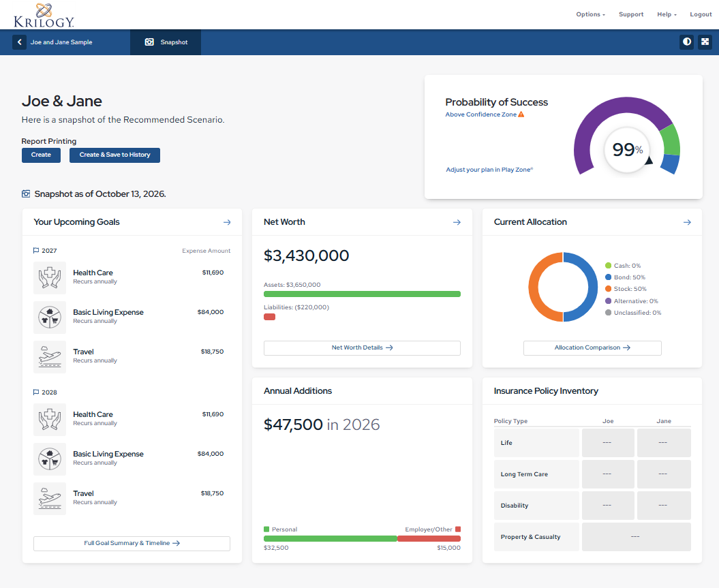Open Current Allocation arrow icon
Screen dimensions: 719x588
pos(687,222)
